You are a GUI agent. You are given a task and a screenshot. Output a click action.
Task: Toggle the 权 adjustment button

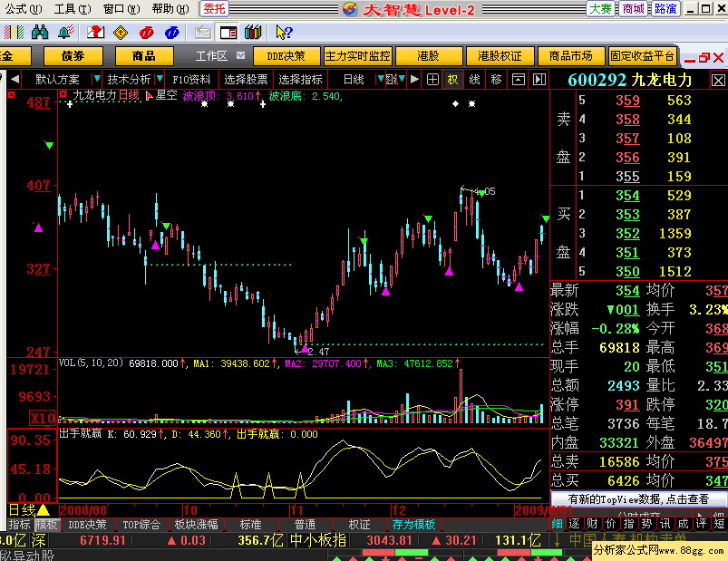(x=452, y=80)
